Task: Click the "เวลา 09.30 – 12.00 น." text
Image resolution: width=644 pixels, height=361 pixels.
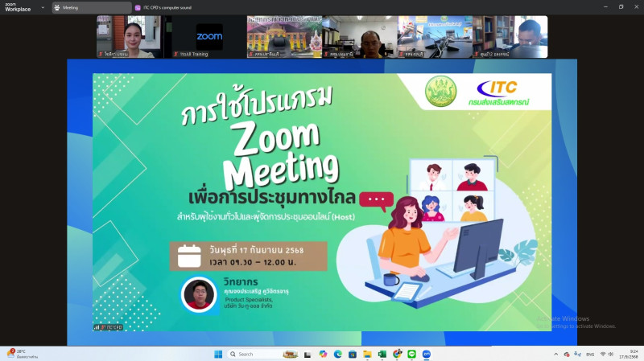Action: tap(253, 262)
